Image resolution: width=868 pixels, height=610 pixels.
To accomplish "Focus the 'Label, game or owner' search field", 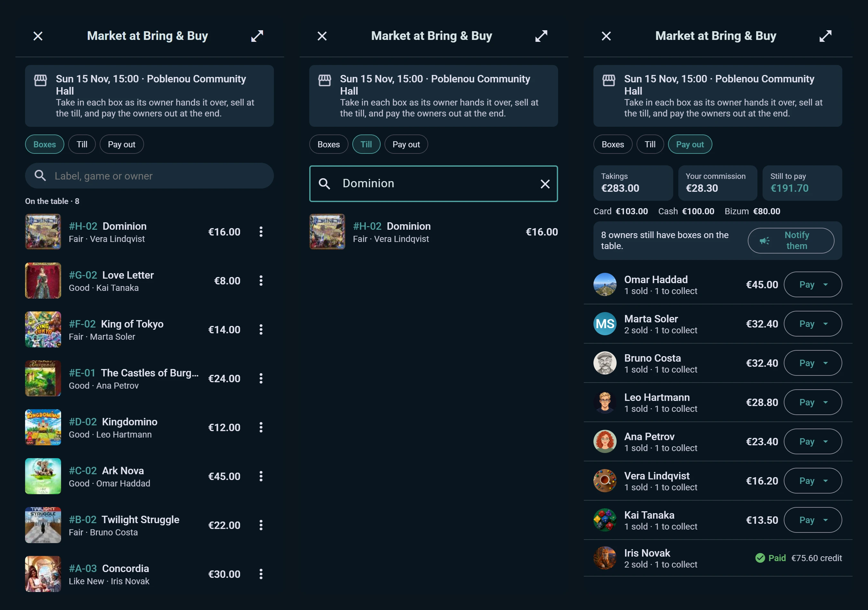I will (x=149, y=176).
